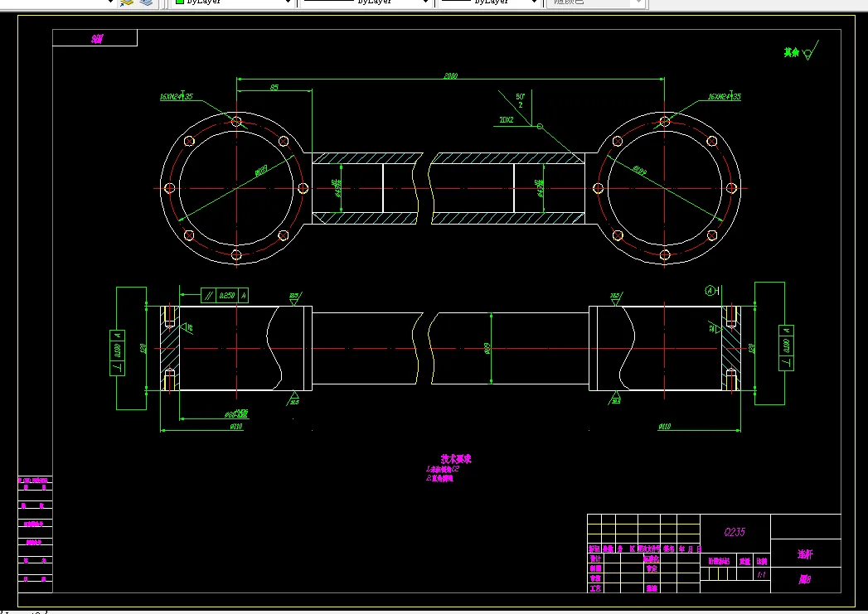Click the 标准化 label in title block
This screenshot has width=868, height=614.
652,558
